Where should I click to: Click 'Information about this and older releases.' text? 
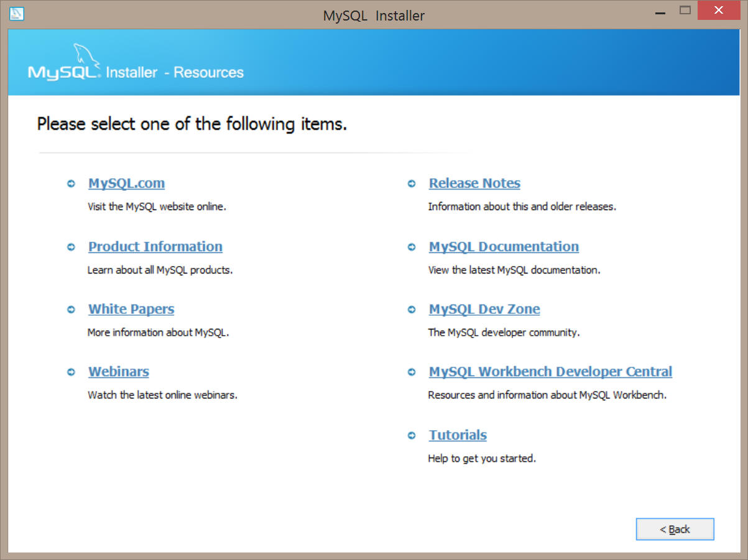click(522, 207)
